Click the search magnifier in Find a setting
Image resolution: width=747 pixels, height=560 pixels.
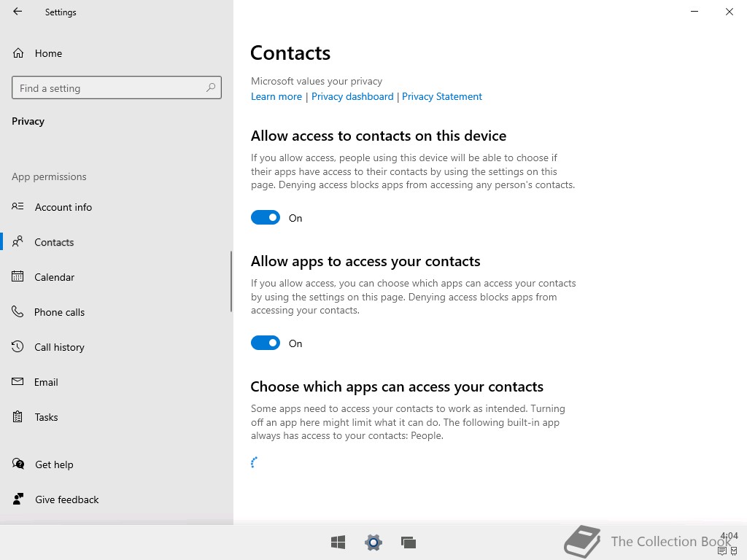(211, 87)
